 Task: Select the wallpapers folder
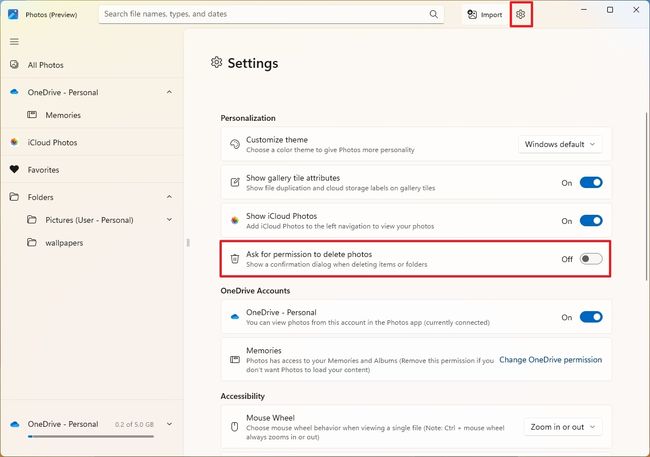(65, 242)
